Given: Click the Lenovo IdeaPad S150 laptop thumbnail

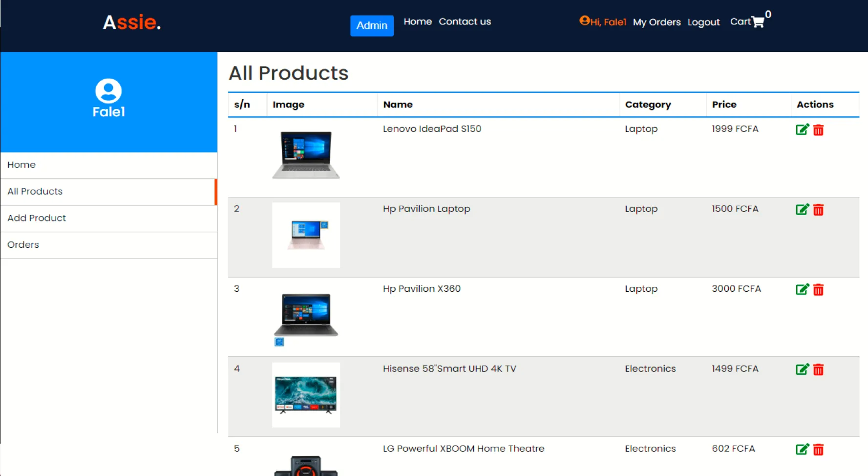Looking at the screenshot, I should click(x=306, y=155).
